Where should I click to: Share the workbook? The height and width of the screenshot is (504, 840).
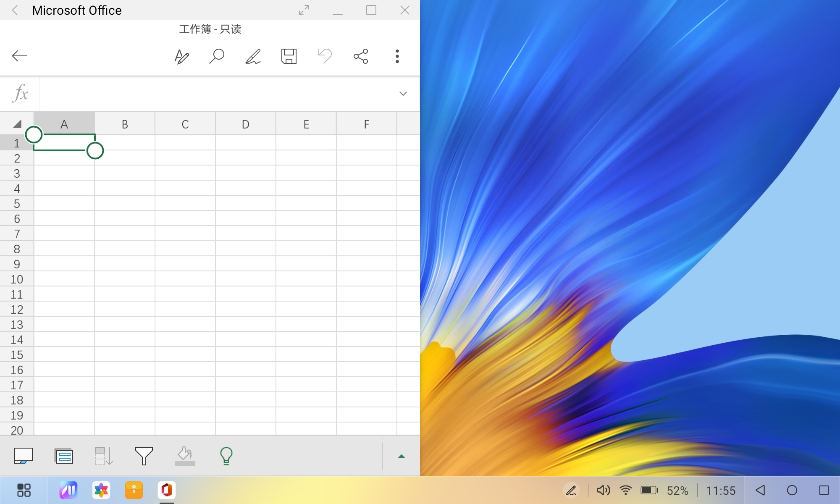point(361,56)
